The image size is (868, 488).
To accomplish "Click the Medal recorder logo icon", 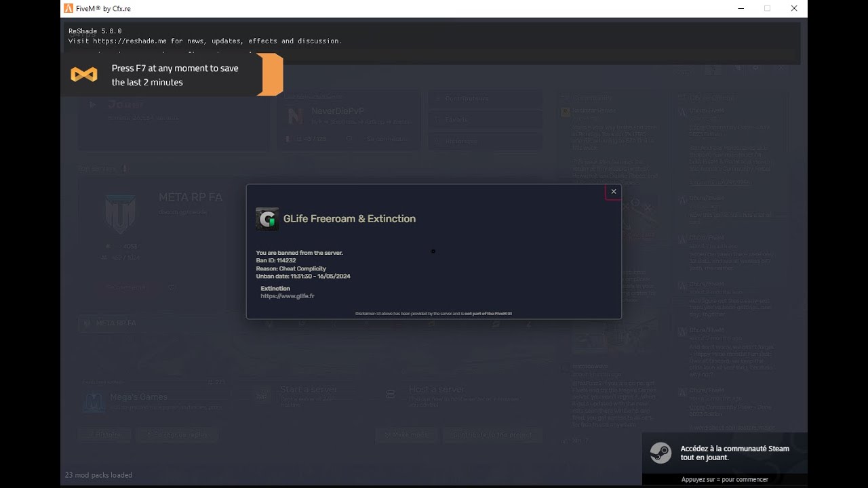I will click(84, 75).
